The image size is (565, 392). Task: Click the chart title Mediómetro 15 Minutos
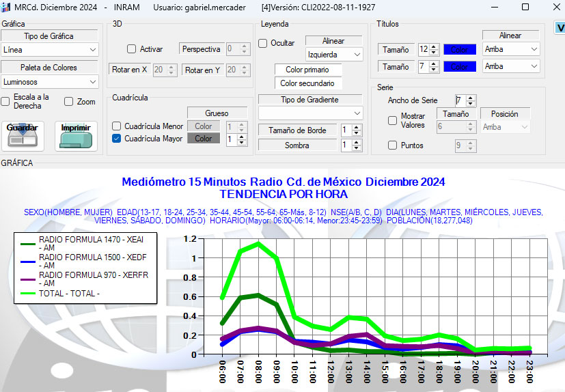[x=284, y=182]
